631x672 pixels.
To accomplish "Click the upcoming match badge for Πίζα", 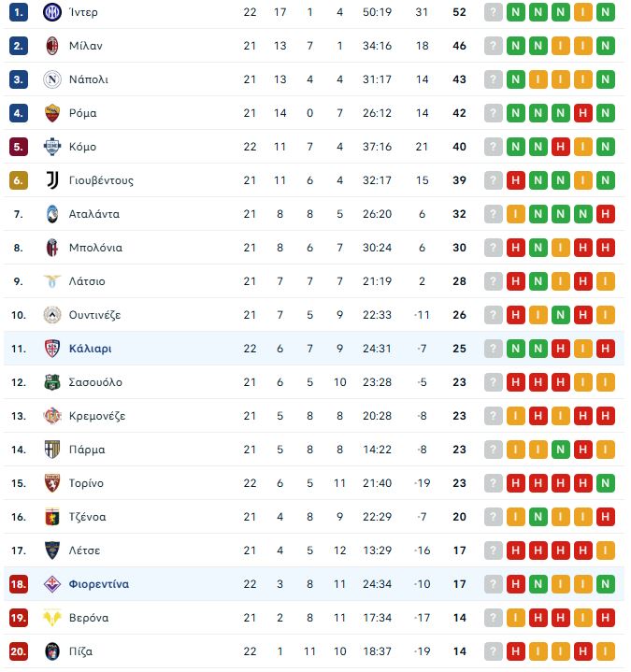I will click(x=493, y=651).
